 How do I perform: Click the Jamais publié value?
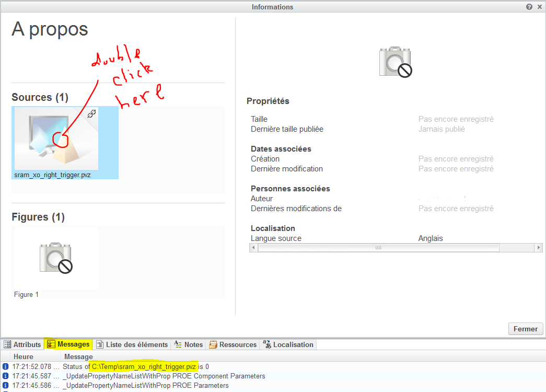pyautogui.click(x=442, y=129)
